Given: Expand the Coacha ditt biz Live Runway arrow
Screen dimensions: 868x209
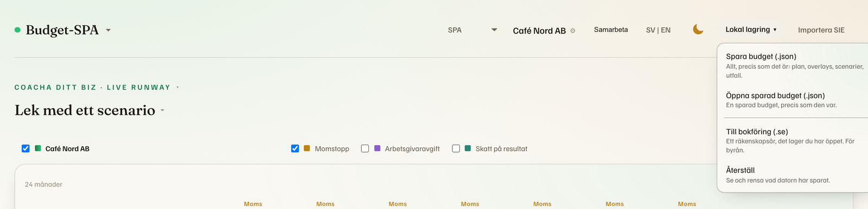Looking at the screenshot, I should [x=177, y=87].
